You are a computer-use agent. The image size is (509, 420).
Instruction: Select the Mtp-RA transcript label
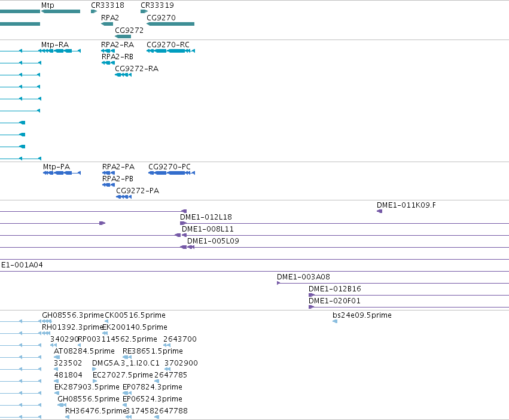point(55,44)
